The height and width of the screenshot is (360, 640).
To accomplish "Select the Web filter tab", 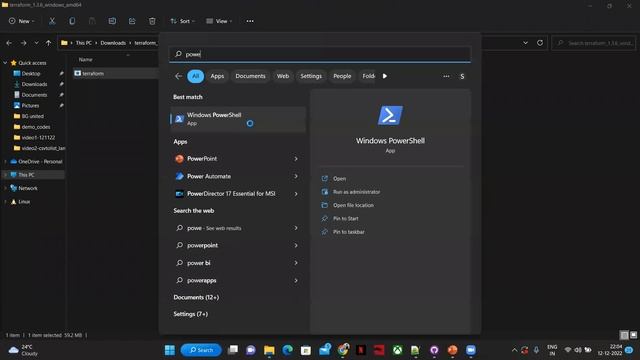I will tap(283, 76).
